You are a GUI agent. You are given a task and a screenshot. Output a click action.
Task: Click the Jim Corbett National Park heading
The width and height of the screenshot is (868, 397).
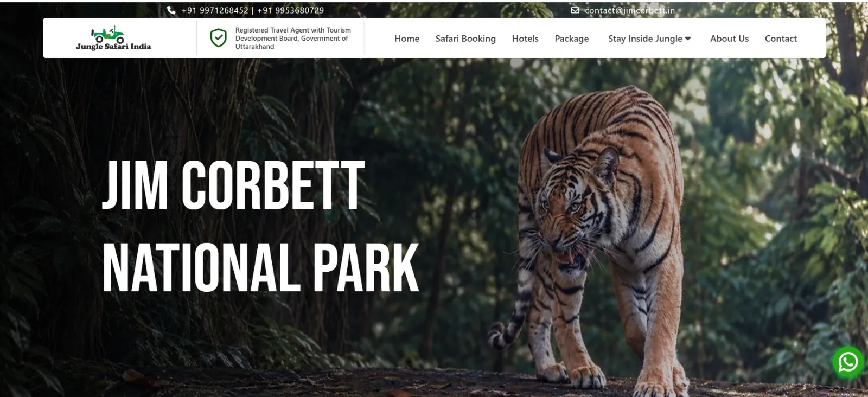click(260, 226)
